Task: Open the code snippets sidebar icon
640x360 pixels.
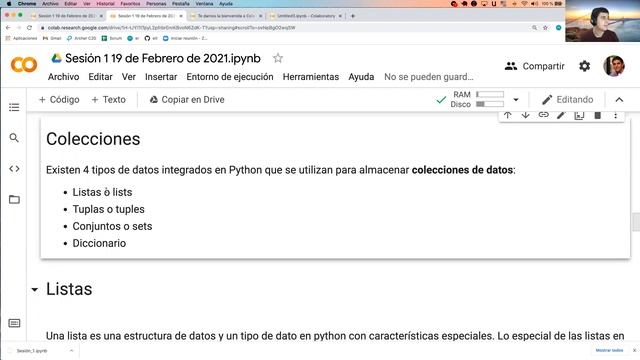Action: [14, 169]
